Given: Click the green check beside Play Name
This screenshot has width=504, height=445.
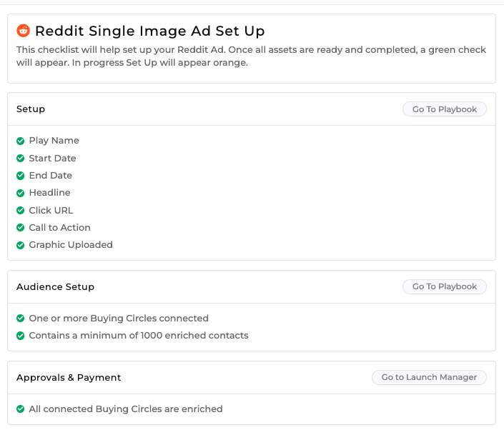Looking at the screenshot, I should (20, 141).
